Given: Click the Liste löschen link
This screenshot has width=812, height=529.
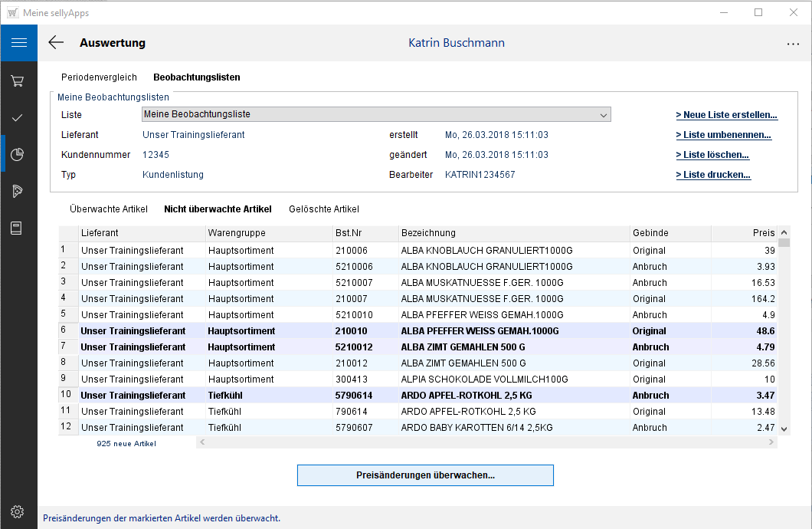Looking at the screenshot, I should click(712, 155).
